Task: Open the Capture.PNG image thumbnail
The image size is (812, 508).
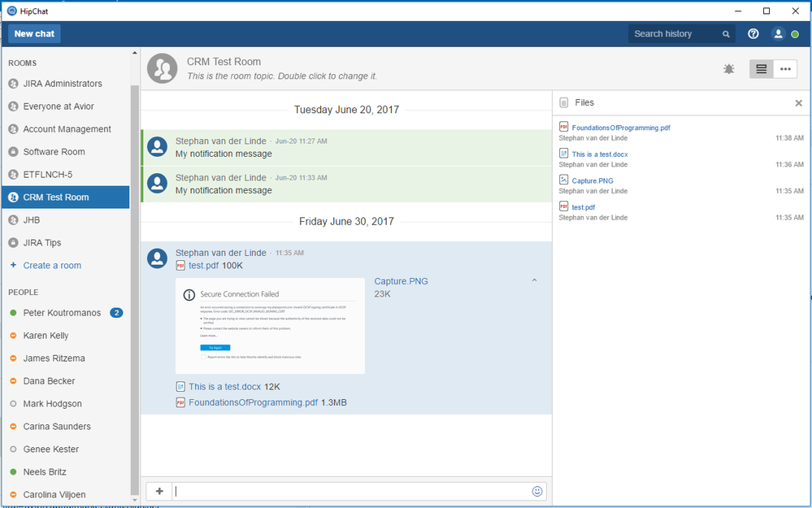Action: click(270, 326)
